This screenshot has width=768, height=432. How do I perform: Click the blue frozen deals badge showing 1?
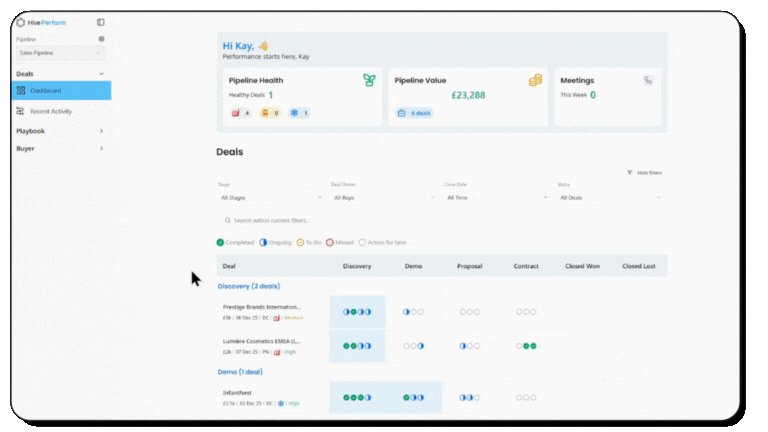[299, 113]
